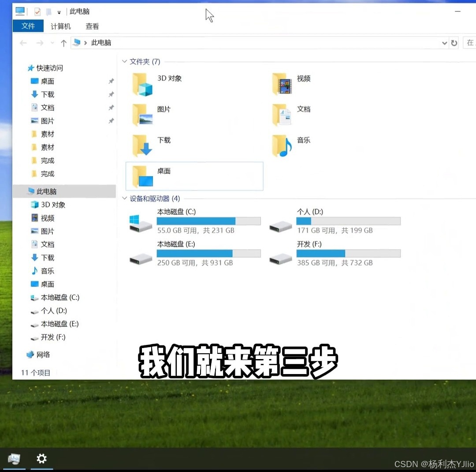The width and height of the screenshot is (476, 472).
Task: Go forward with the right arrow
Action: (40, 43)
